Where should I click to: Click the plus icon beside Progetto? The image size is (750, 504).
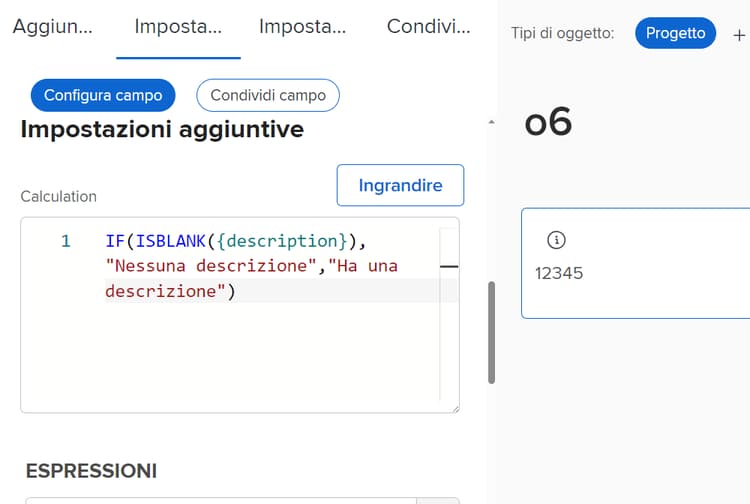[x=739, y=34]
